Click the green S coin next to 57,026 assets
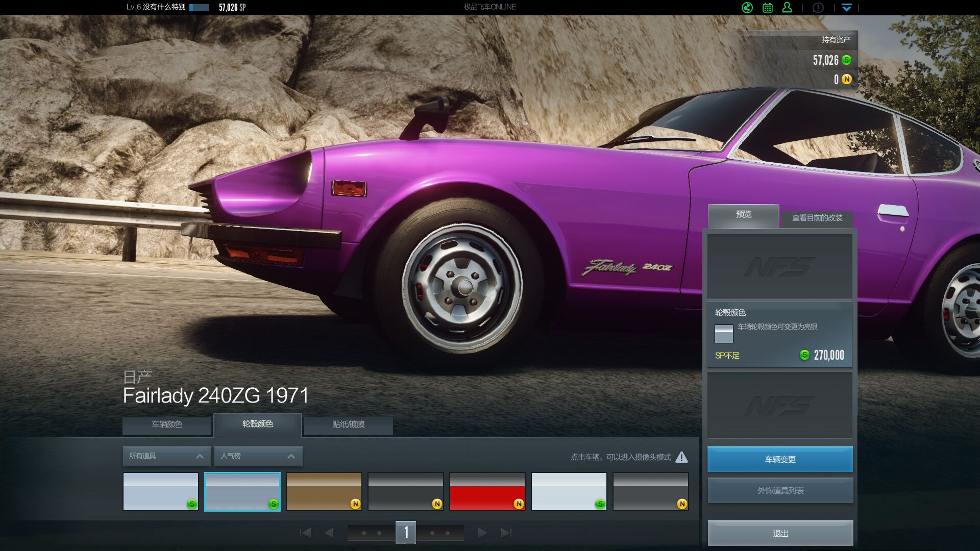 click(847, 60)
